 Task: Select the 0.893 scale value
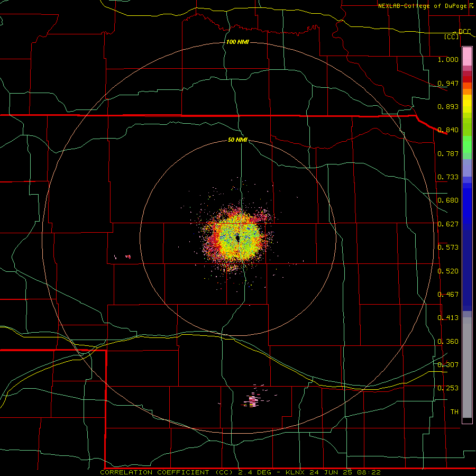448,106
